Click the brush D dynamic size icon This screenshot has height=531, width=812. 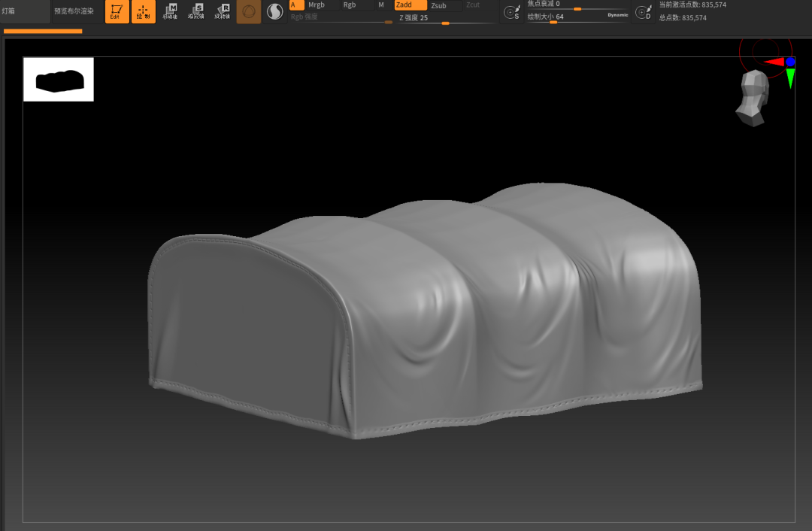[644, 12]
